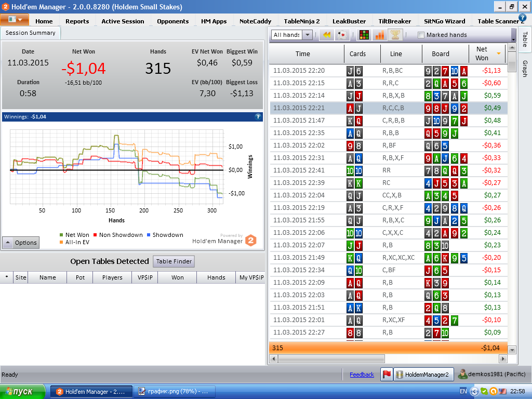Go to the Active Session tab
Image resolution: width=532 pixels, height=399 pixels.
coord(123,21)
